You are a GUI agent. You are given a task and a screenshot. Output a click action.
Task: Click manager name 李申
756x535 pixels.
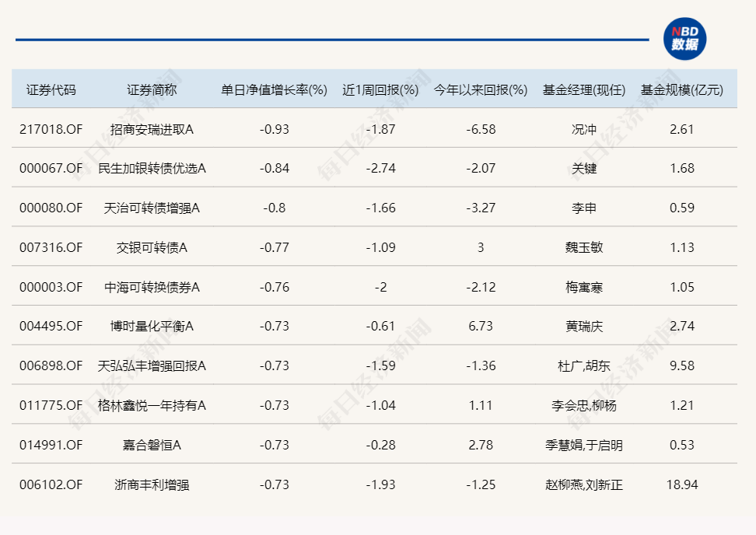click(x=584, y=208)
